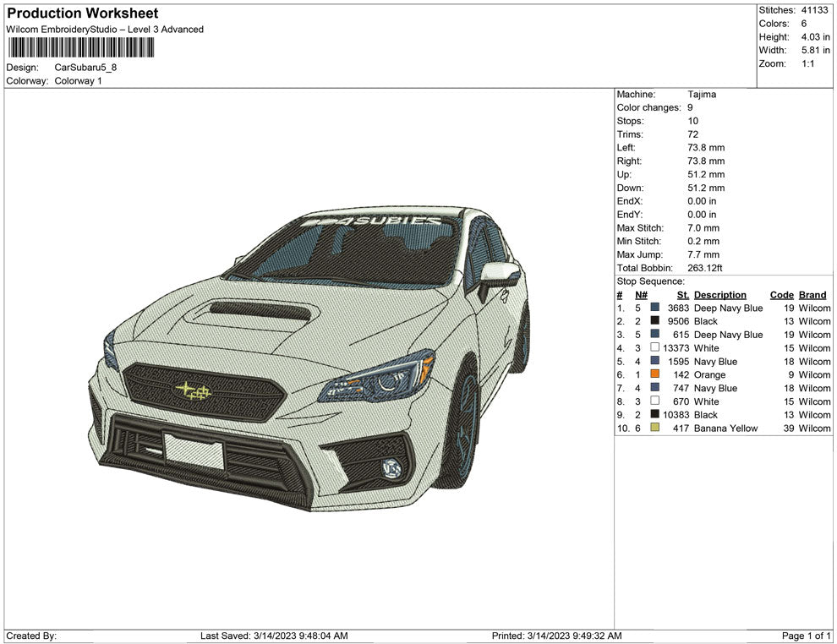Select the Banana Yellow swatch in row 10
Viewport: 837px width, 644px height.
[x=654, y=428]
